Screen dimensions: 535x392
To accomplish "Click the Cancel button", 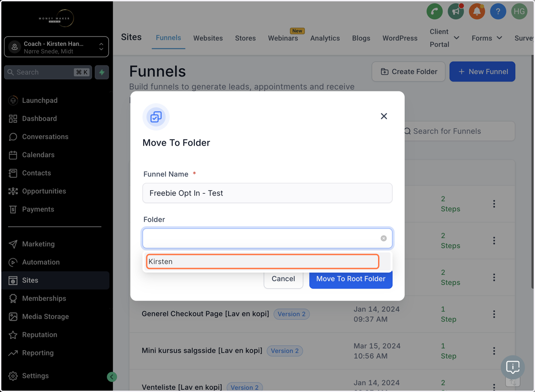I will 284,279.
